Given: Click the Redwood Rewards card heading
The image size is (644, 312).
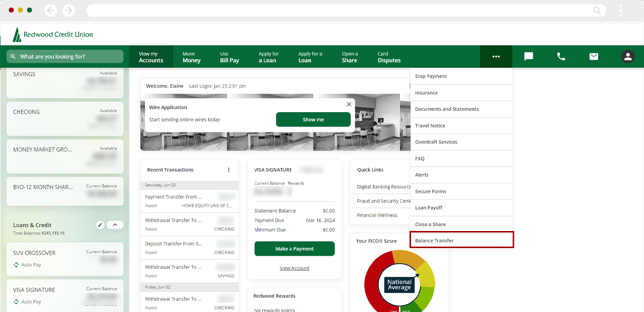Looking at the screenshot, I should coord(274,296).
